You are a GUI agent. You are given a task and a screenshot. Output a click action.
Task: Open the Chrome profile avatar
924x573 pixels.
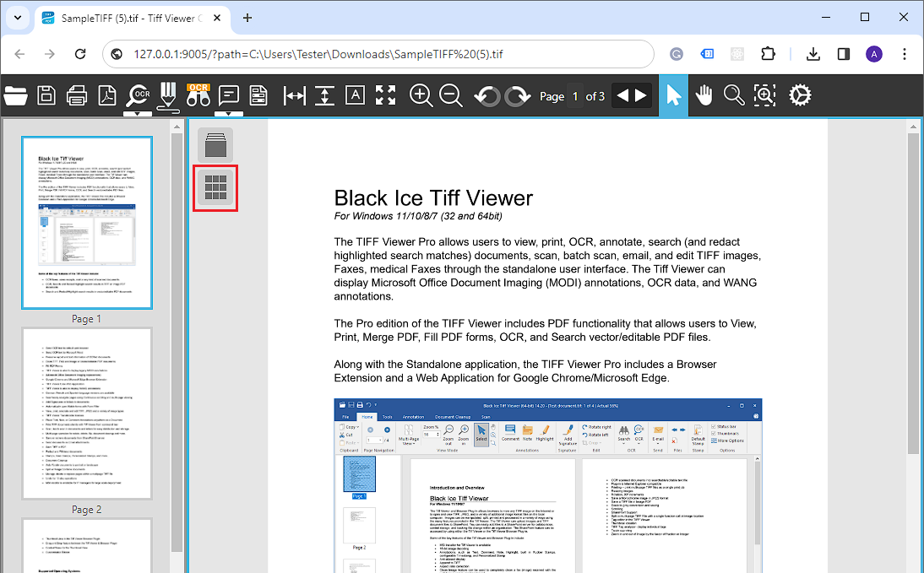click(874, 54)
